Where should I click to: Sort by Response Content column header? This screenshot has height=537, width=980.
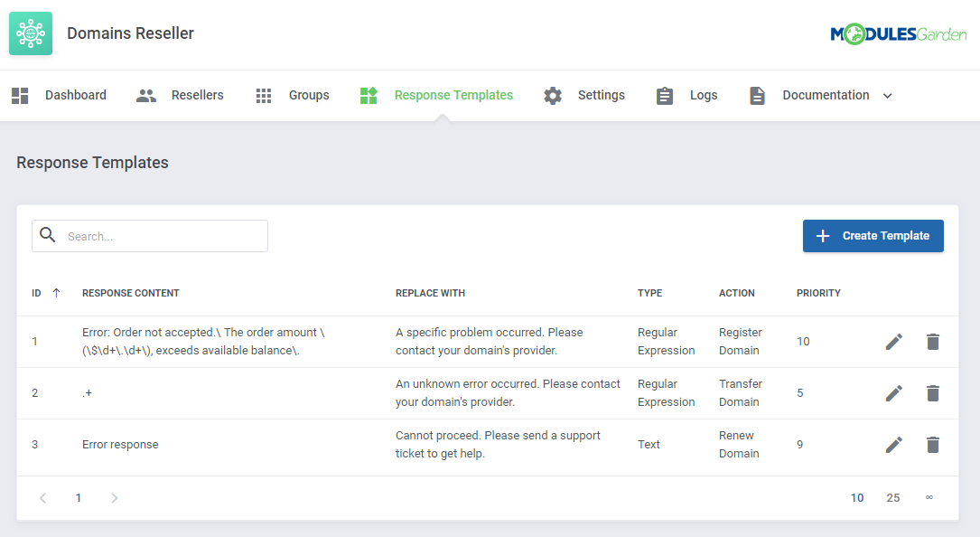131,293
